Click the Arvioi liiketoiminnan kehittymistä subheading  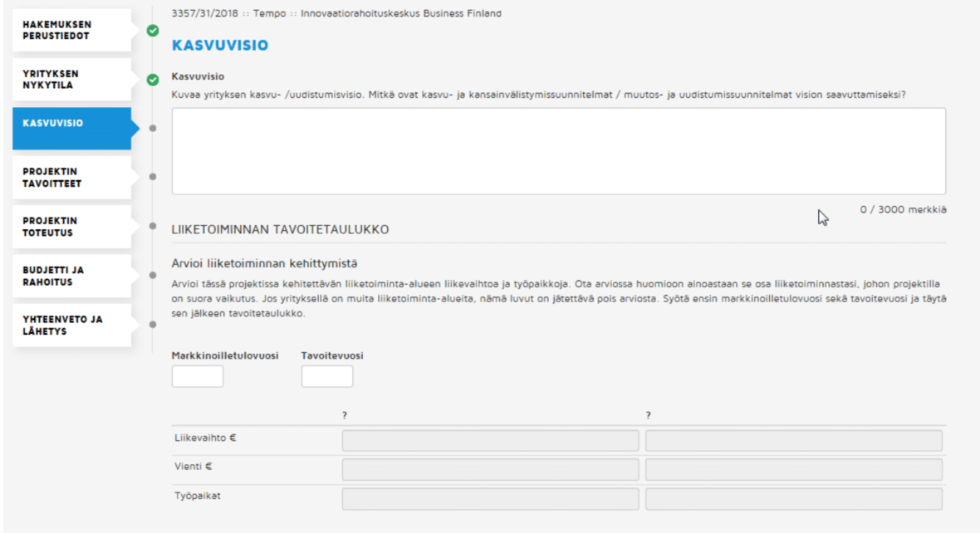pyautogui.click(x=264, y=263)
